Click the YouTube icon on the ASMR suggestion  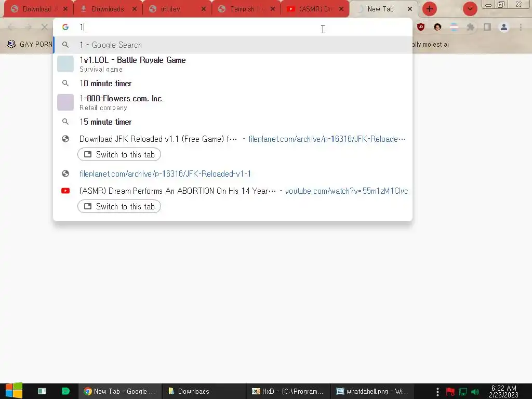(65, 191)
